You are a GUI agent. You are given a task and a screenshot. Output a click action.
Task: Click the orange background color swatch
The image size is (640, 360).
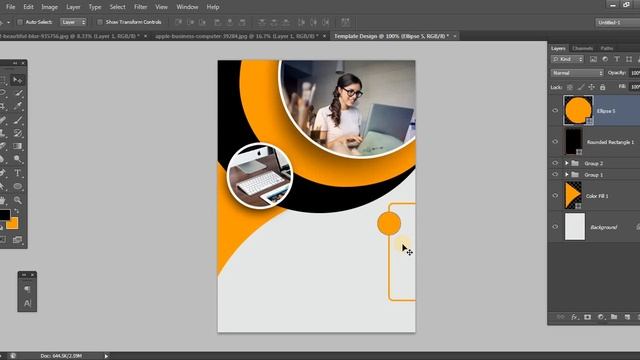pos(13,224)
